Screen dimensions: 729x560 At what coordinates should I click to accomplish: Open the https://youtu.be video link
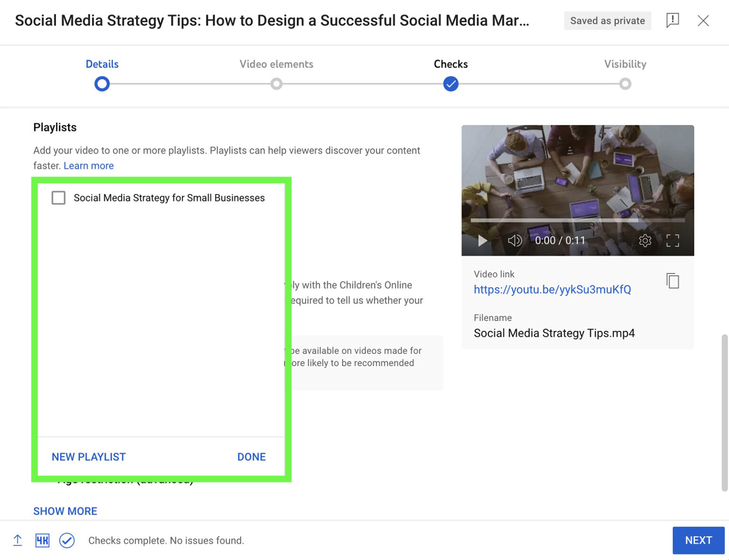click(551, 289)
